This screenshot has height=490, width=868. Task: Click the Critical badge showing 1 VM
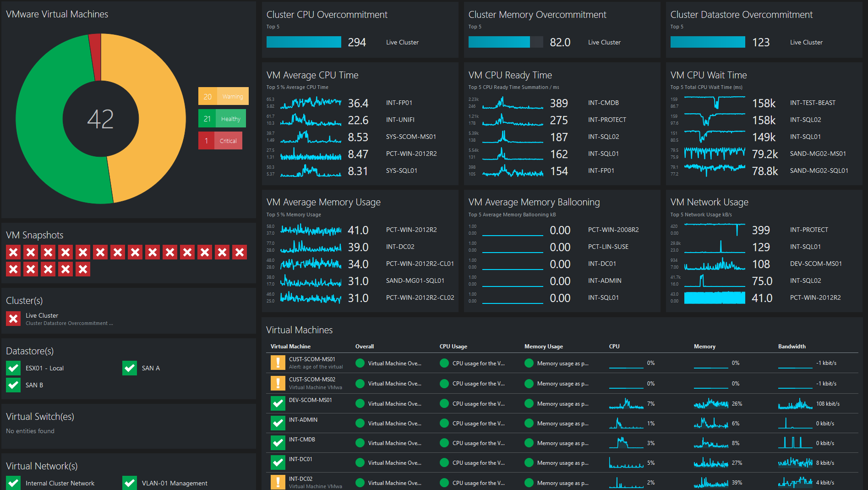[220, 140]
